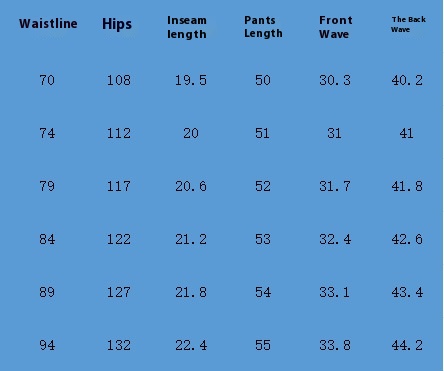Click front wave value 31.7

[335, 186]
